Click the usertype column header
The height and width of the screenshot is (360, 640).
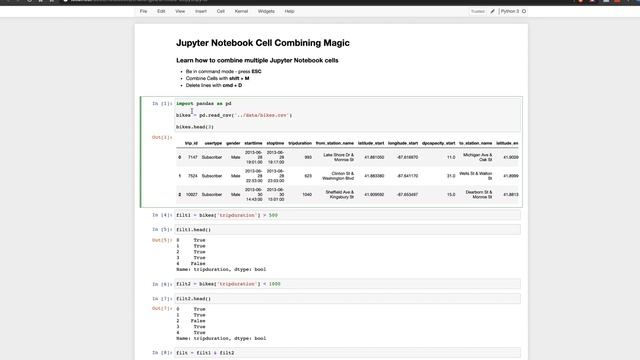pos(213,143)
